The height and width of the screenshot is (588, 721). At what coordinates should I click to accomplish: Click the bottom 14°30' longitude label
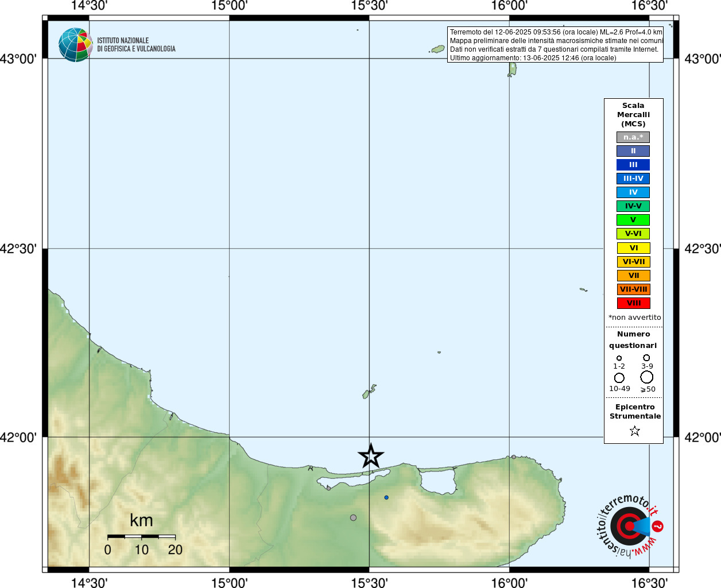click(x=89, y=582)
